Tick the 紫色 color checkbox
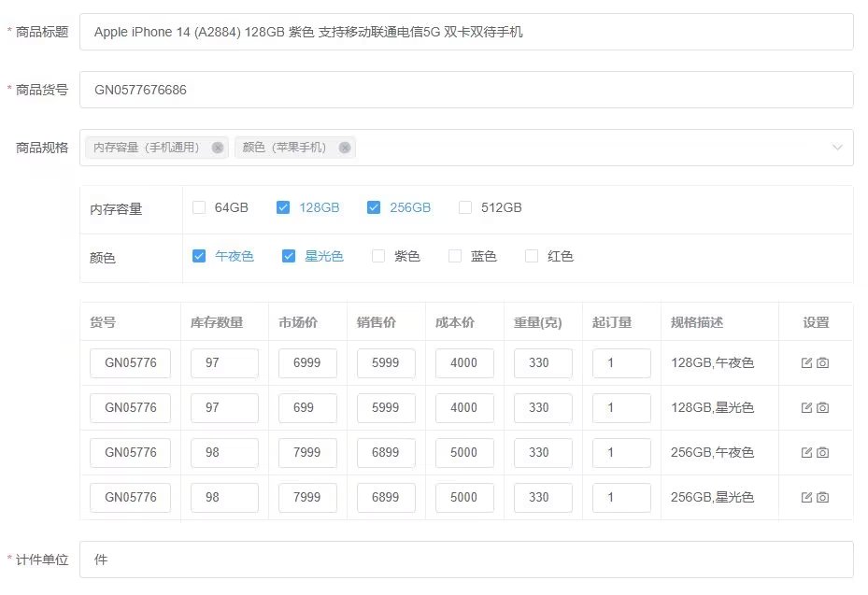The width and height of the screenshot is (868, 595). (x=378, y=256)
